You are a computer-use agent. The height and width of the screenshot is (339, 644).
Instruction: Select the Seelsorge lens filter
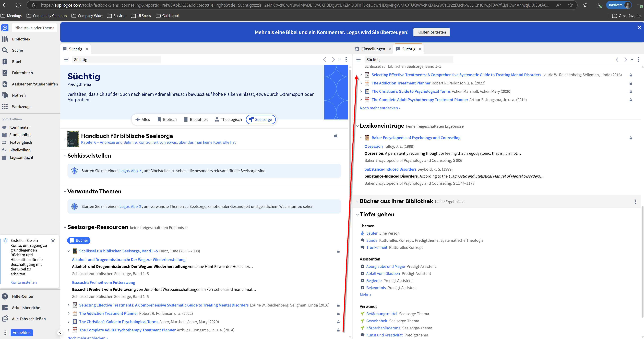point(261,119)
